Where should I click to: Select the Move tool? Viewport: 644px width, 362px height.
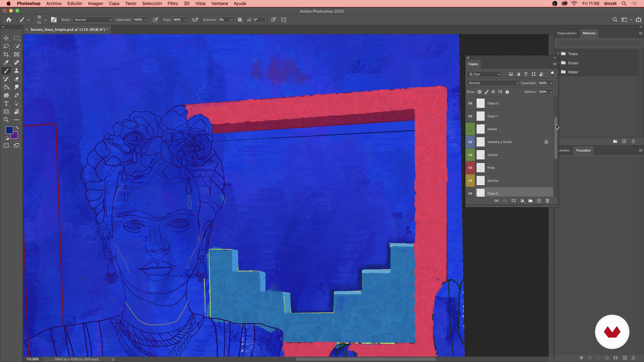tap(6, 38)
